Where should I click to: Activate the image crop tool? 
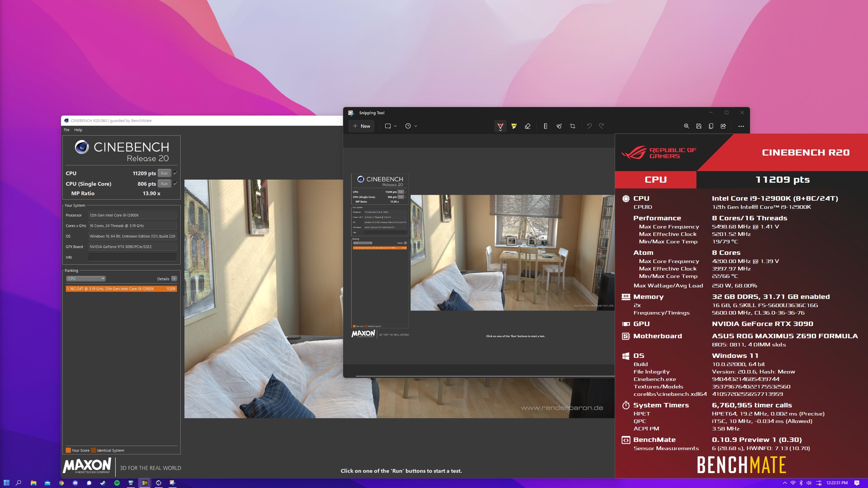(573, 126)
